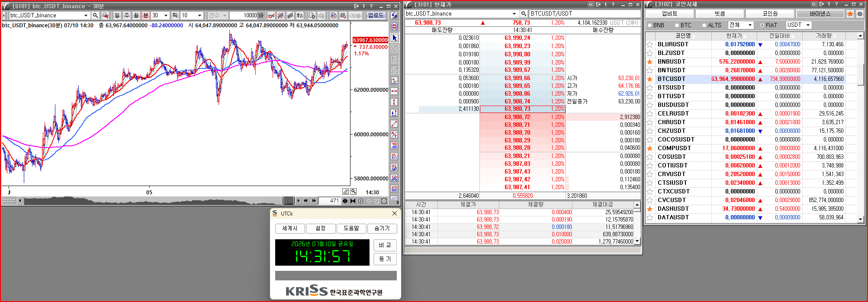Screen dimensions: 868x302
Task: Click 설정 button in UTCk window
Action: (321, 228)
